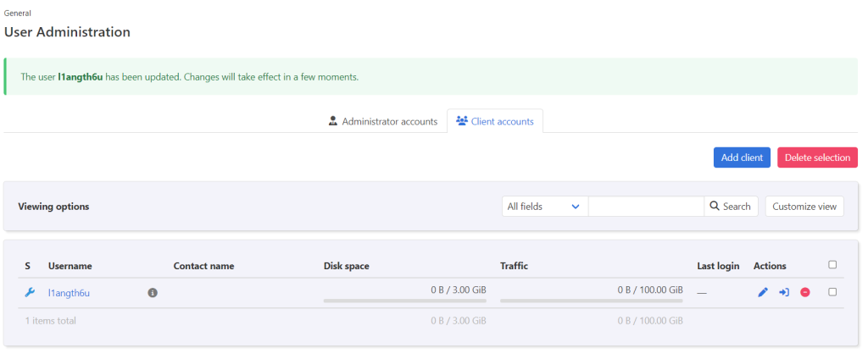Click the login-as-user arrow icon
Screen dimensions: 868x359
[784, 293]
